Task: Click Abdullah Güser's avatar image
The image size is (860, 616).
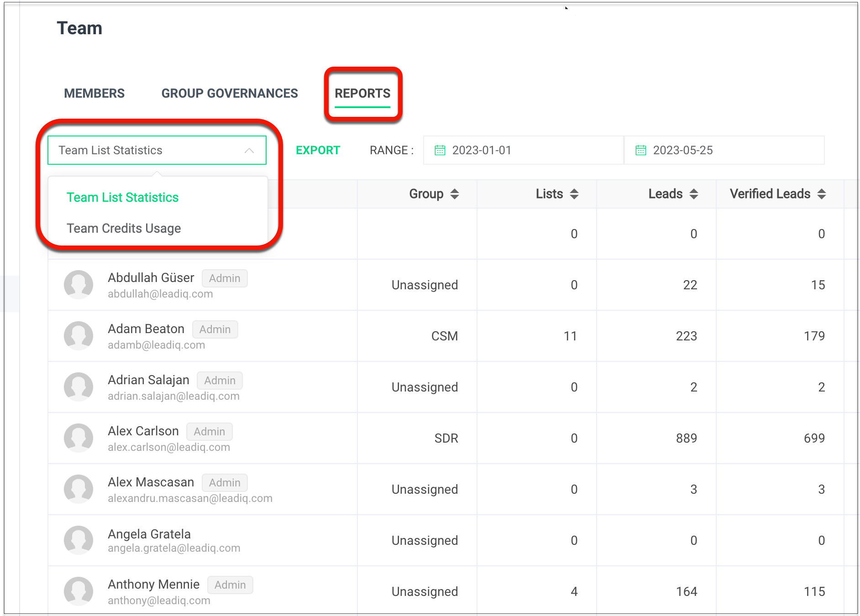Action: click(79, 285)
